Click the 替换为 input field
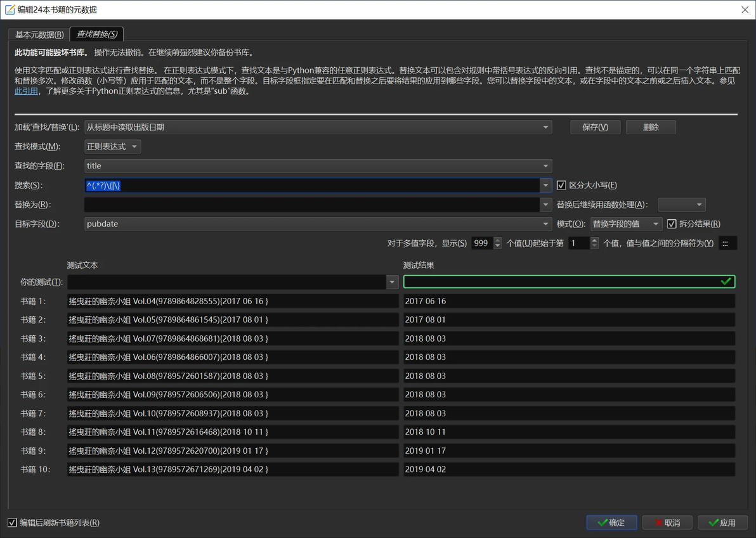 (x=312, y=205)
